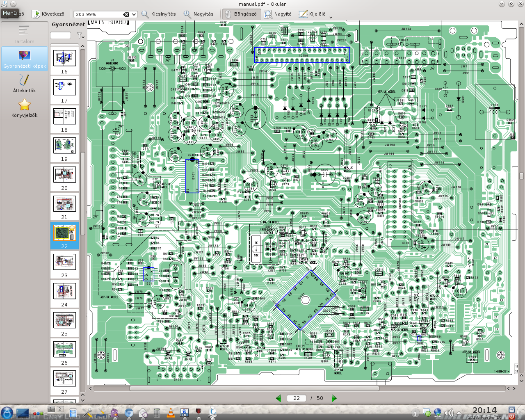Select page 26 thumbnail
Viewport: 525px width, 420px height.
coord(64,353)
